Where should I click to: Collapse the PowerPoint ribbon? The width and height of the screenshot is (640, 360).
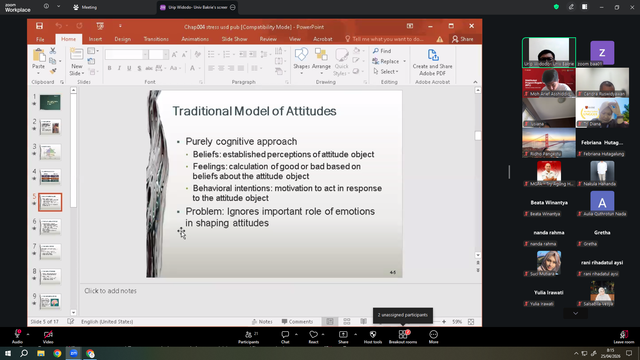475,82
